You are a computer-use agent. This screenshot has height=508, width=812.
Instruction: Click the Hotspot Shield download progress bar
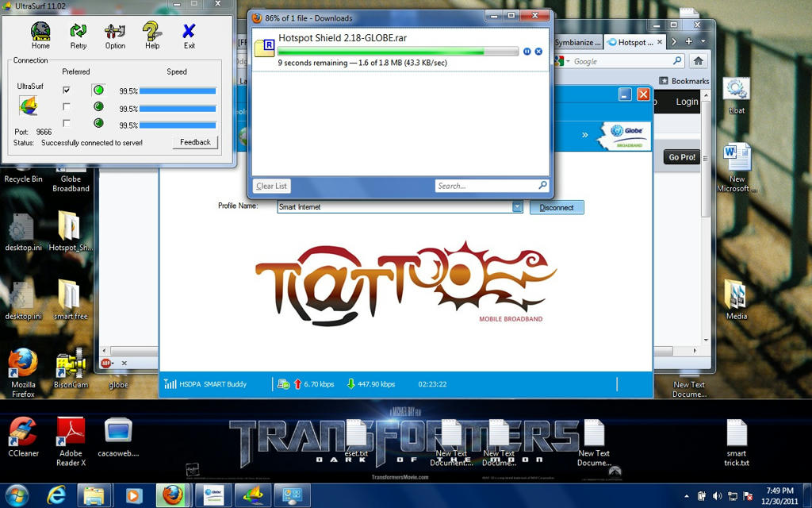pyautogui.click(x=398, y=52)
